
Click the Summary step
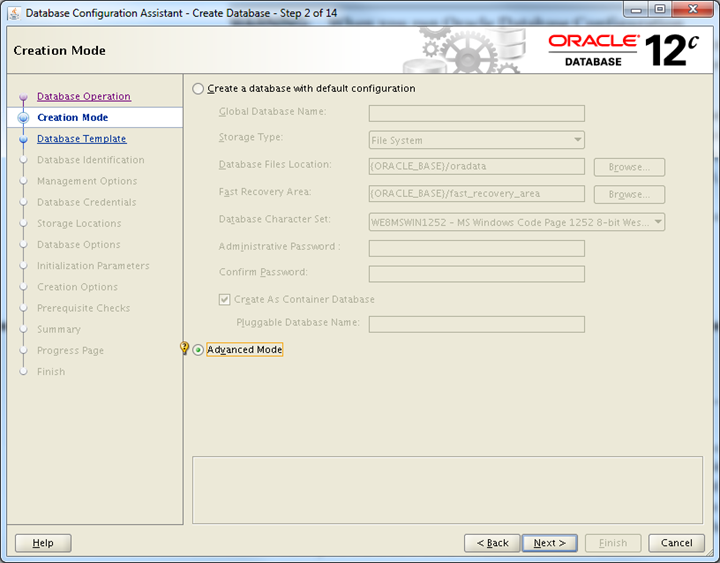tap(59, 329)
